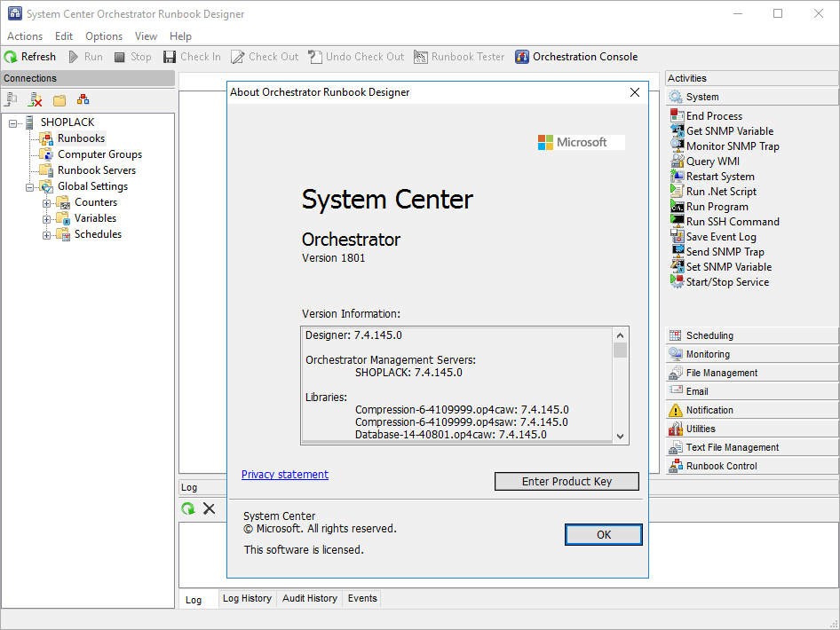
Task: Close the About Orchestrator Runbook Designer dialog
Action: pos(635,92)
